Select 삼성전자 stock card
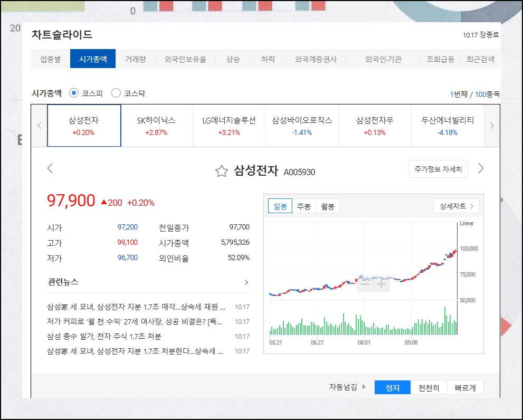The image size is (523, 420). pos(84,126)
